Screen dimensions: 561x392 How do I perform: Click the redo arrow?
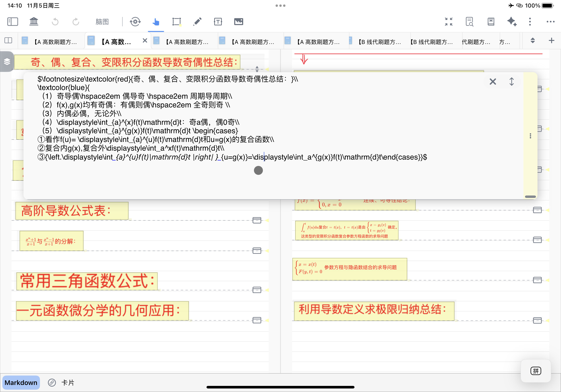(x=76, y=22)
